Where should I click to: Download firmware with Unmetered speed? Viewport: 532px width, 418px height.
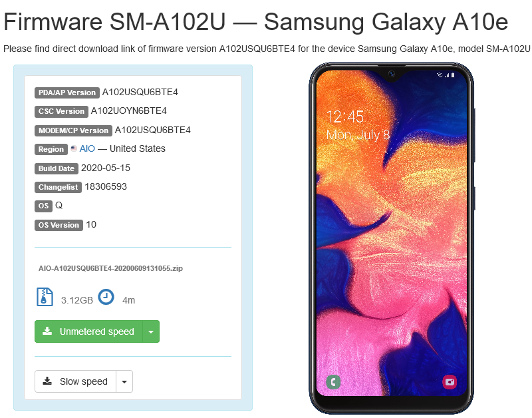pyautogui.click(x=88, y=331)
